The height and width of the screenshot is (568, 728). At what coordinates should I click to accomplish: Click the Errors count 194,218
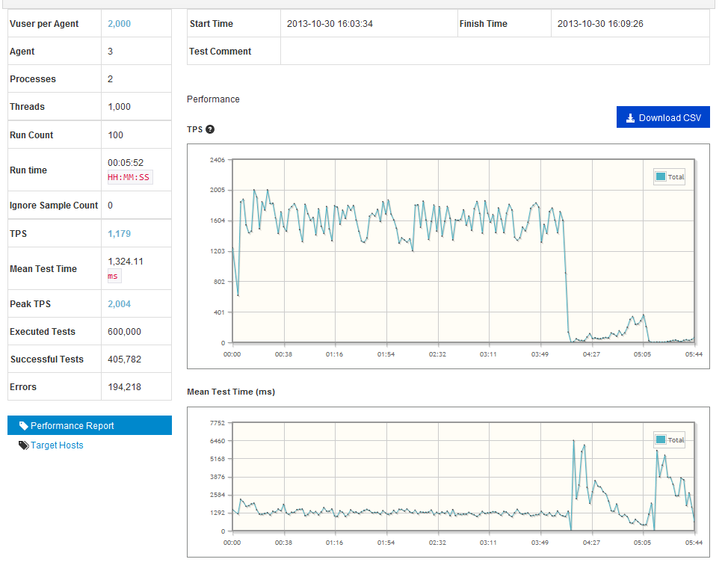(x=124, y=387)
